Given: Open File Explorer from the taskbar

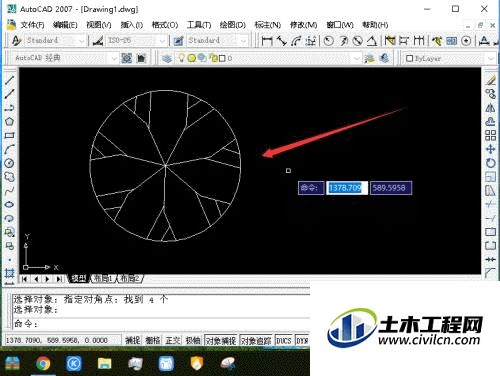Looking at the screenshot, I should click(104, 363).
